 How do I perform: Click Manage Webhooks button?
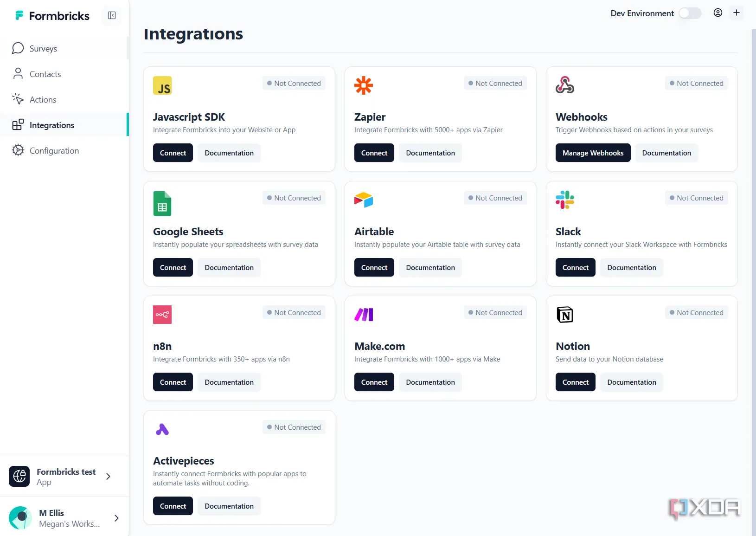coord(593,153)
